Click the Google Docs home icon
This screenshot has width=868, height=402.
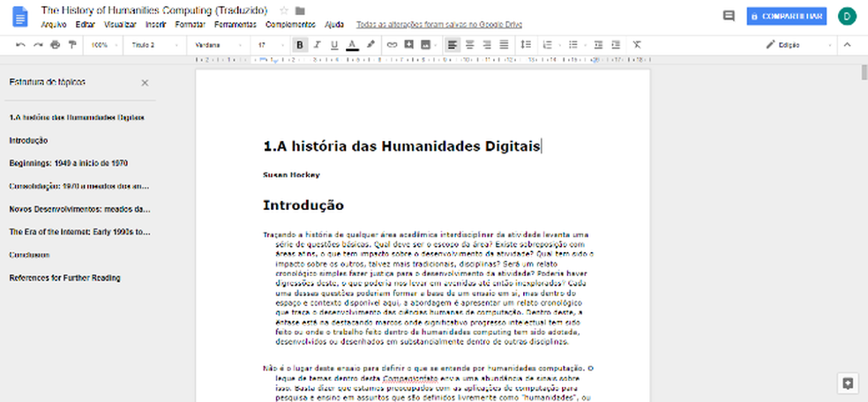point(20,17)
